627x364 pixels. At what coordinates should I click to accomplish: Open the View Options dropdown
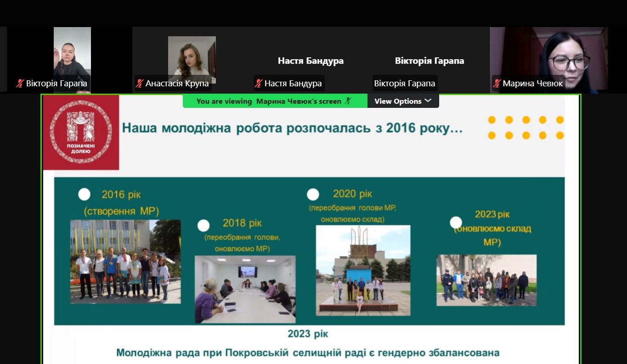pos(403,101)
